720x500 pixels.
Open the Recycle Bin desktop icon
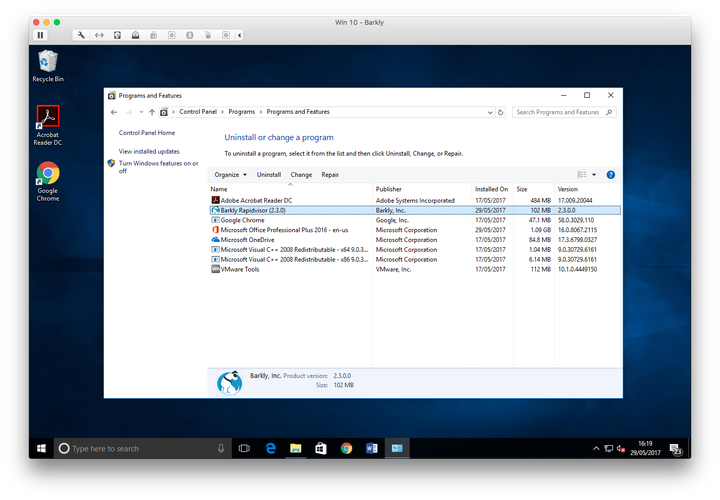click(48, 66)
